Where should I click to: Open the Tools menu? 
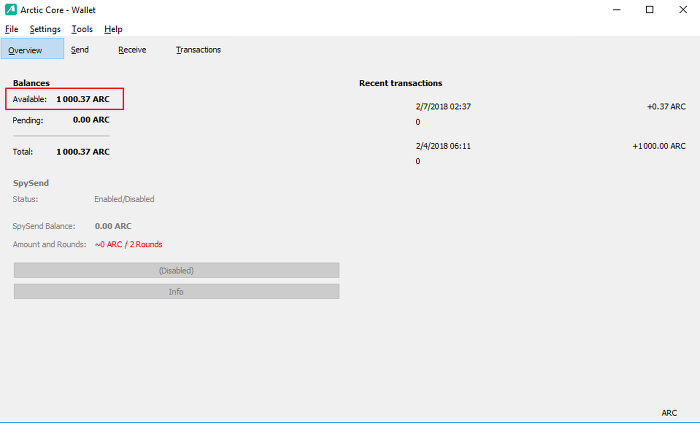[82, 29]
